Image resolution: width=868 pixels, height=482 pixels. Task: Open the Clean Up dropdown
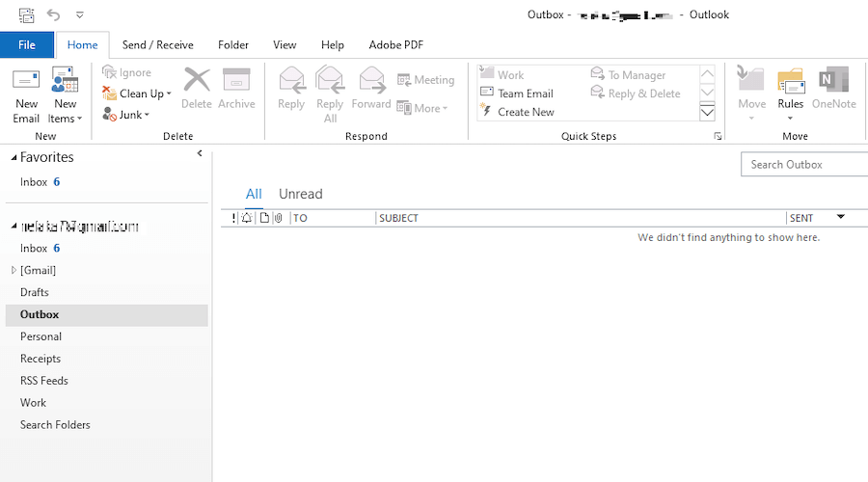[137, 94]
